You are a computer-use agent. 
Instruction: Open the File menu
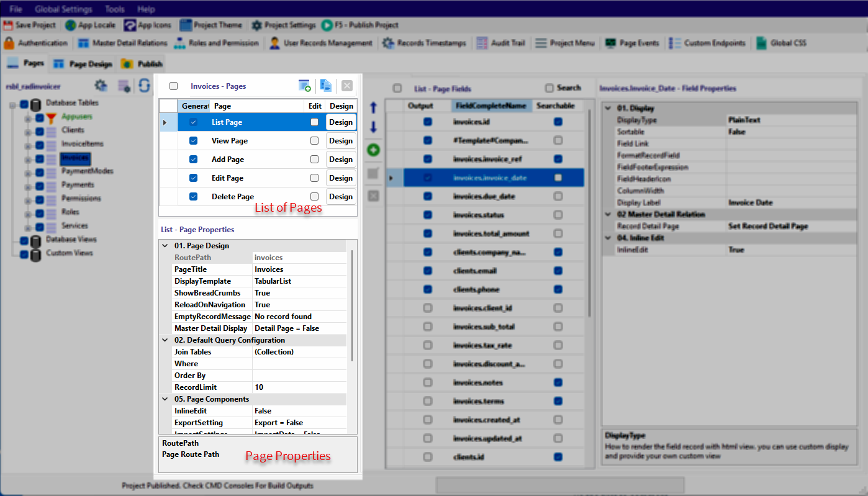16,9
